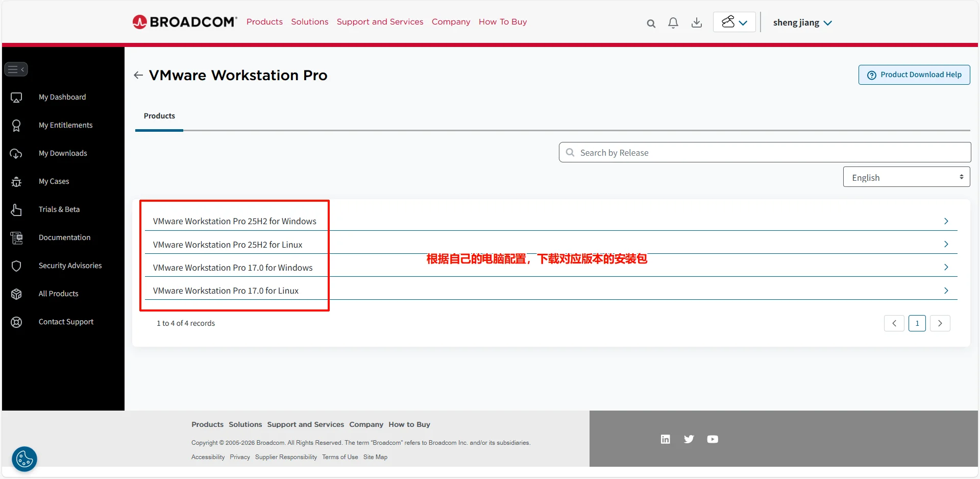Screen dimensions: 980x479
Task: Go back using the arrow beside VMware Workstation Pro
Action: [x=138, y=75]
